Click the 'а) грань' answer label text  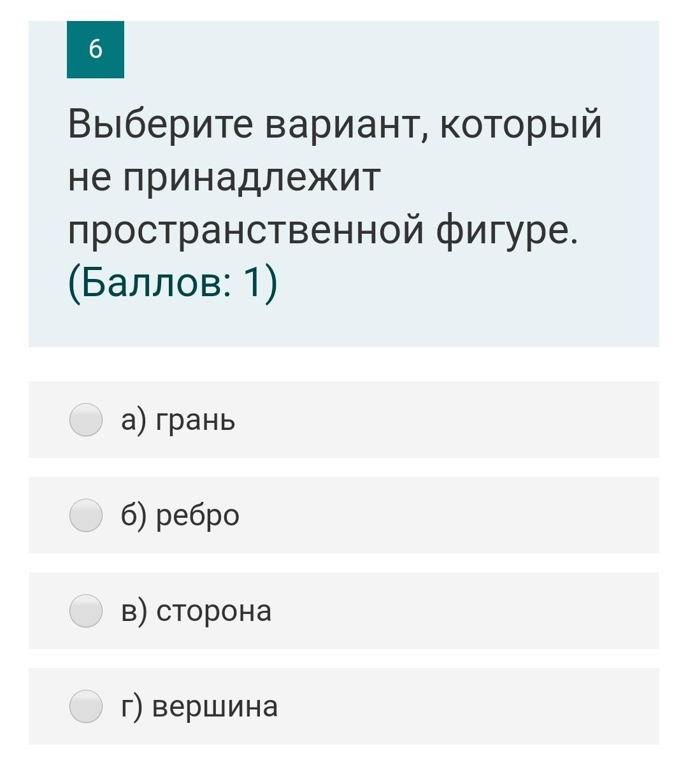pos(178,420)
